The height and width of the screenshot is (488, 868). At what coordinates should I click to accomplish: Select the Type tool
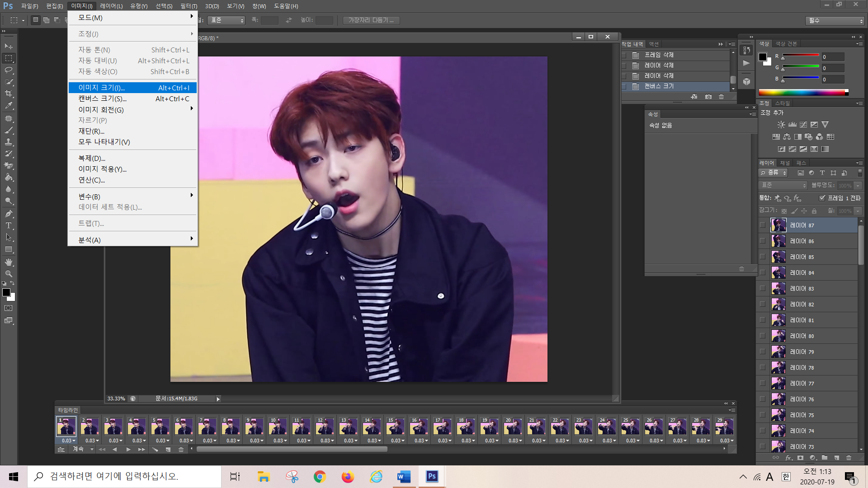[9, 225]
